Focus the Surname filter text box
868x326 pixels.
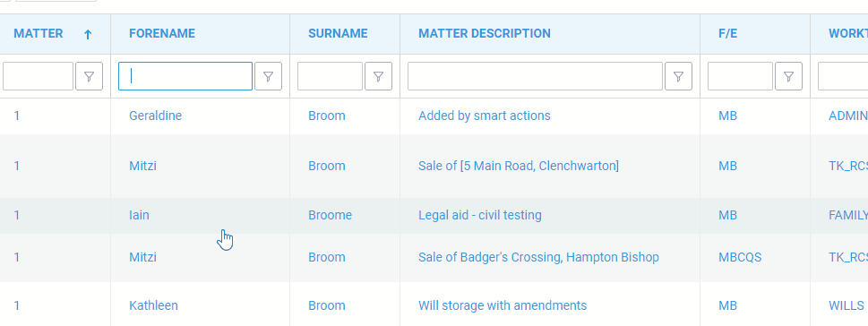pyautogui.click(x=330, y=76)
